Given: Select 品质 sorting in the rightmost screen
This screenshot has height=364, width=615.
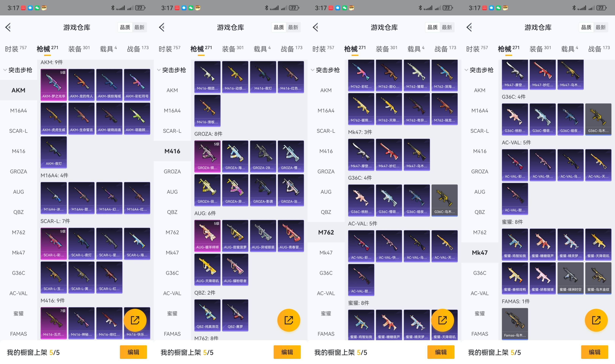Looking at the screenshot, I should pos(586,27).
